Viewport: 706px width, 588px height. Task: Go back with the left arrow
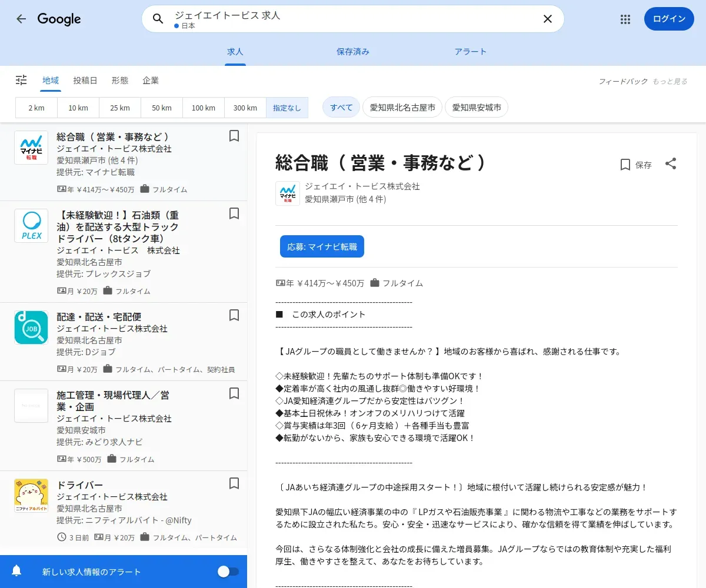21,19
